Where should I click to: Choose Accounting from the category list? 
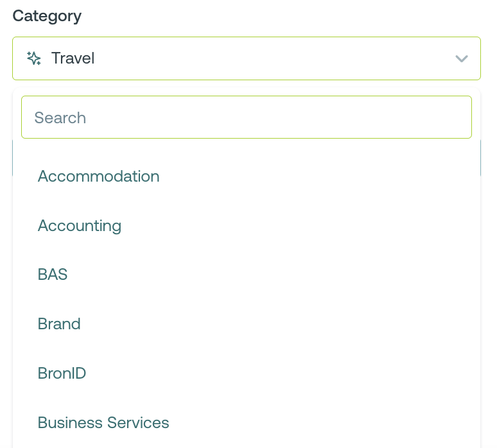tap(80, 225)
